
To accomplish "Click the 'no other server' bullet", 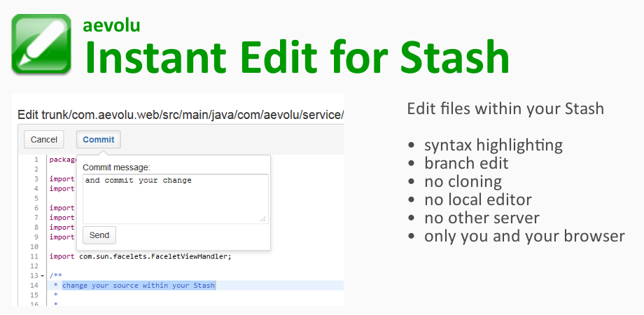I will [x=482, y=218].
